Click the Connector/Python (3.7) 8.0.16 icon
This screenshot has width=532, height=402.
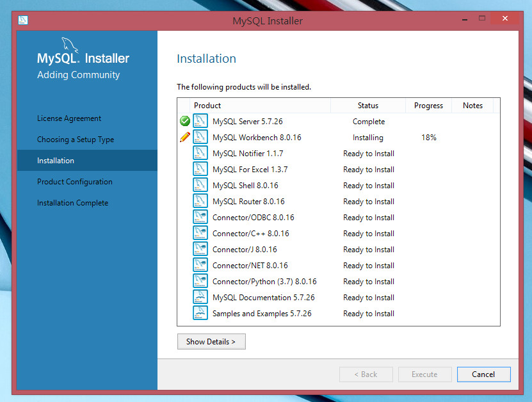[200, 281]
